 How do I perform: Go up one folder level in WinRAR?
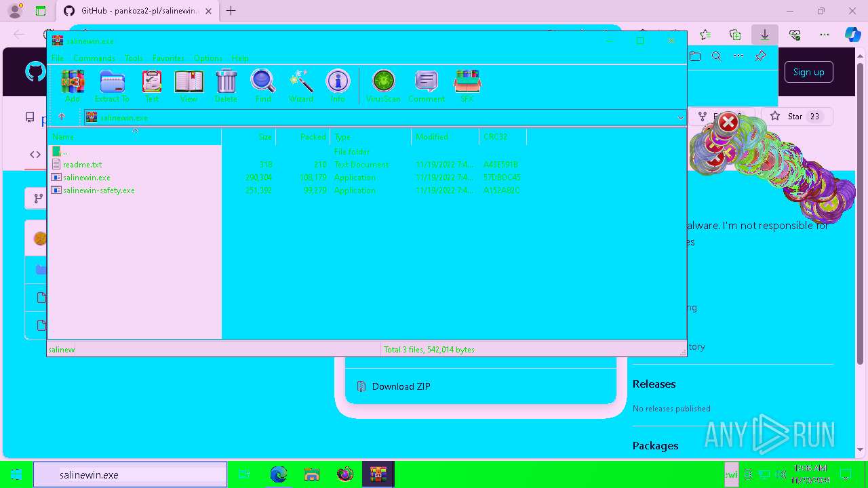point(62,117)
